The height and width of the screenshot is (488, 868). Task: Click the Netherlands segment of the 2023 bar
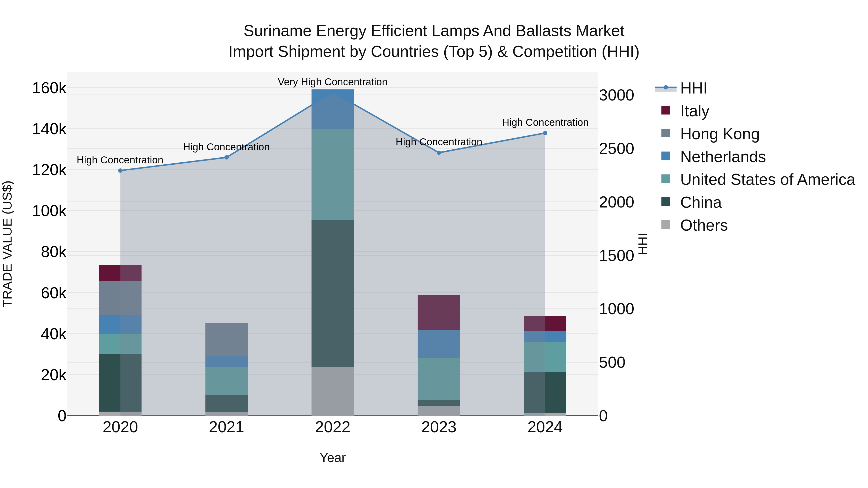[x=439, y=344]
